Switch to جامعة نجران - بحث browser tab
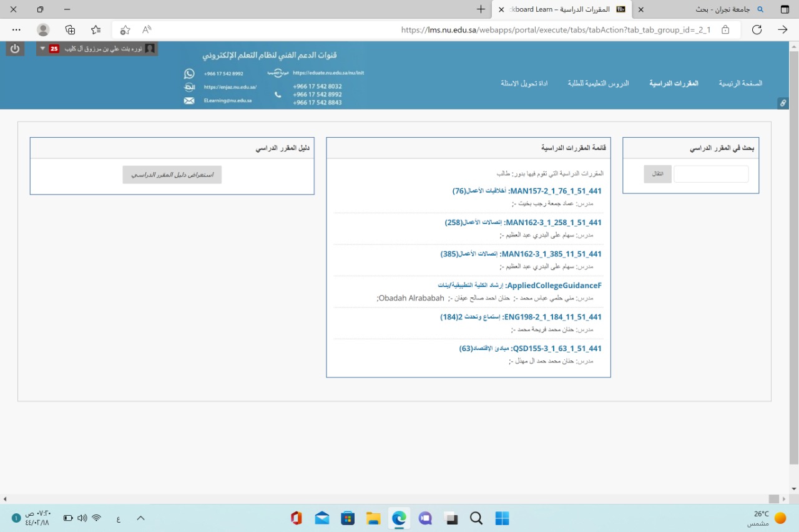The width and height of the screenshot is (799, 532). tap(712, 9)
